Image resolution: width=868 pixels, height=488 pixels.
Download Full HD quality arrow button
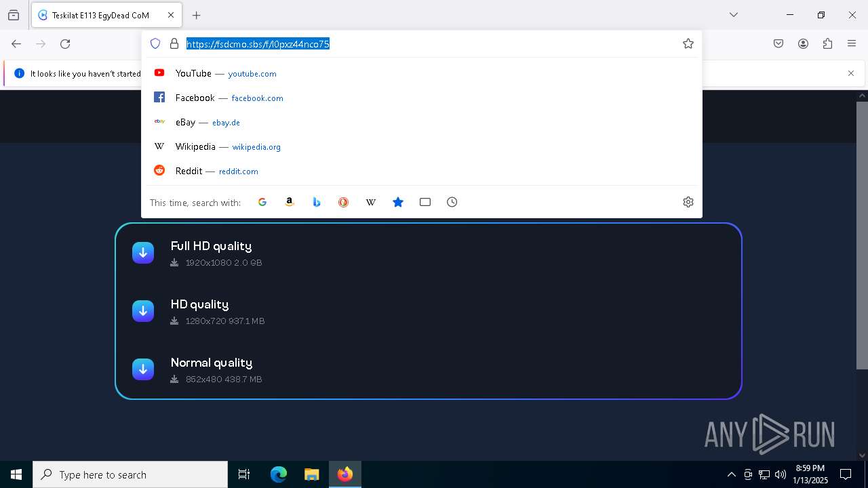pos(143,253)
